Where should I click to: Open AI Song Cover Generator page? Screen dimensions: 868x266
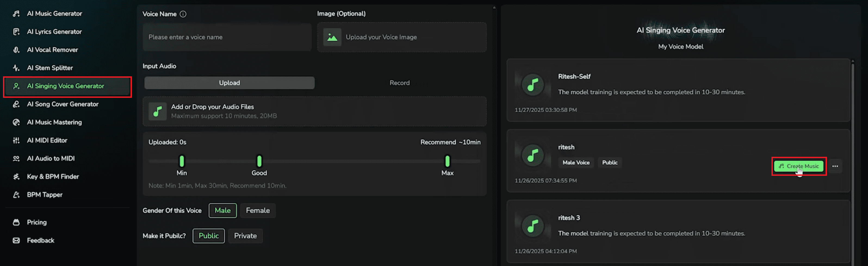(63, 104)
